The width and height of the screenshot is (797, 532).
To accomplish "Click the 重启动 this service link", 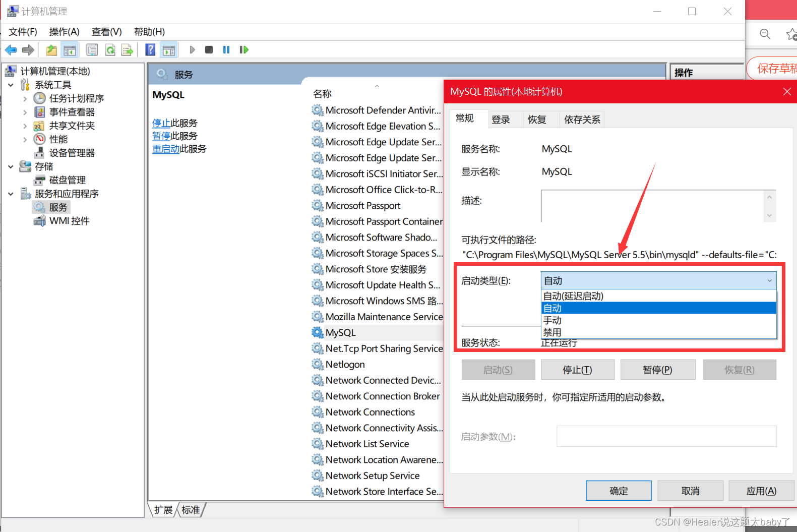I will (x=166, y=149).
